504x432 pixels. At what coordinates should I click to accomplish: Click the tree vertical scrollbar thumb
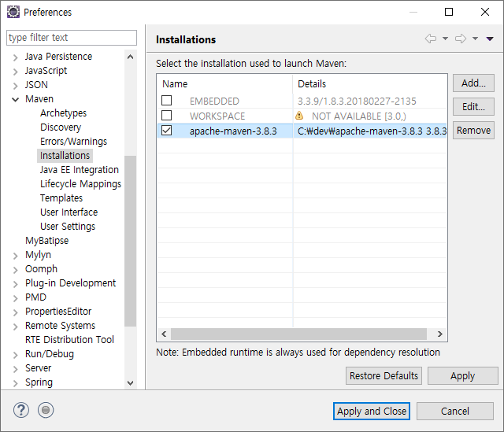tap(130, 241)
